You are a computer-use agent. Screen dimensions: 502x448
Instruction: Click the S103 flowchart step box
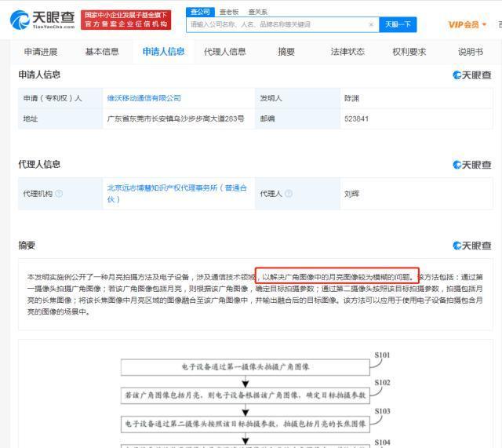(x=246, y=424)
